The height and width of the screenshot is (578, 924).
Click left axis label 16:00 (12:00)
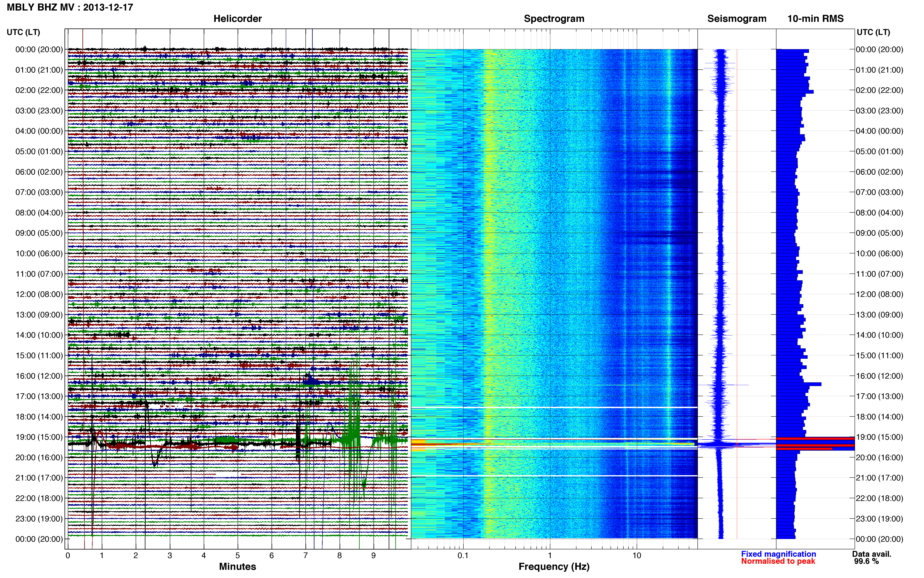click(39, 376)
